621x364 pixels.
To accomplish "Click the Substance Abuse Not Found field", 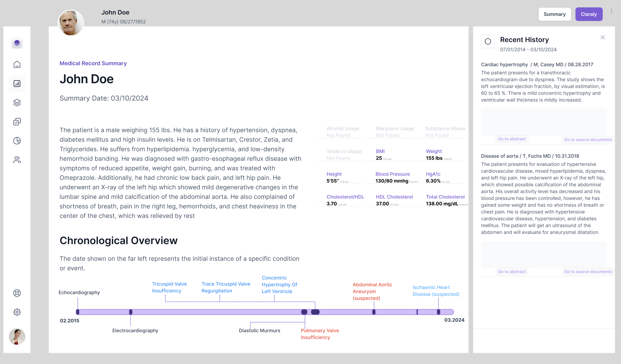I will click(445, 132).
